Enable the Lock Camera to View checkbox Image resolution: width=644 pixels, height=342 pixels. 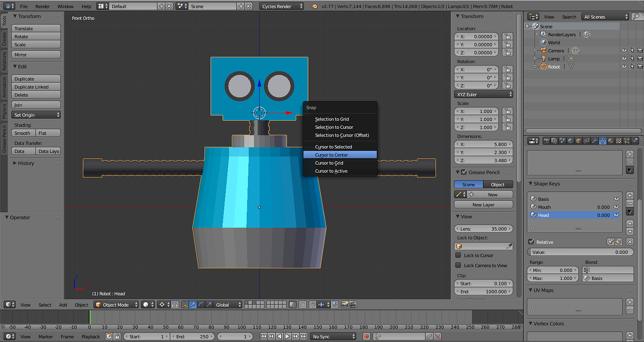(458, 265)
